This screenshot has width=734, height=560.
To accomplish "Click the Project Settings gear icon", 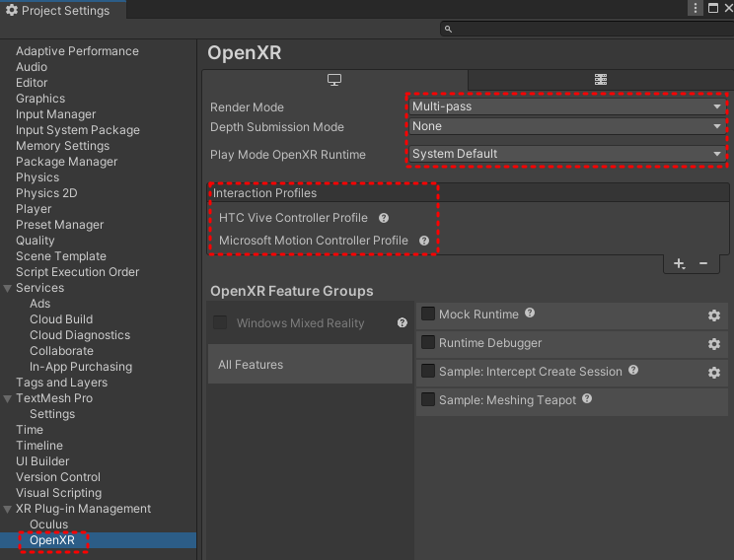I will coord(12,10).
